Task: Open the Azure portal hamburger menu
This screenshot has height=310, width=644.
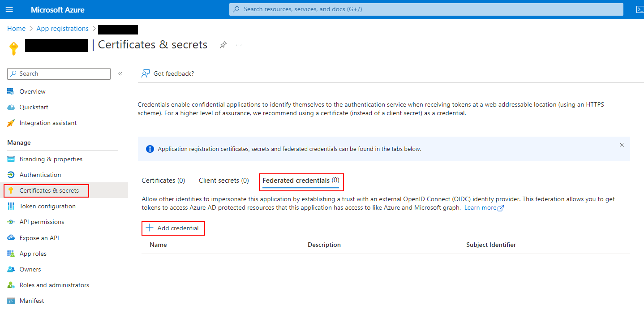Action: [x=9, y=9]
